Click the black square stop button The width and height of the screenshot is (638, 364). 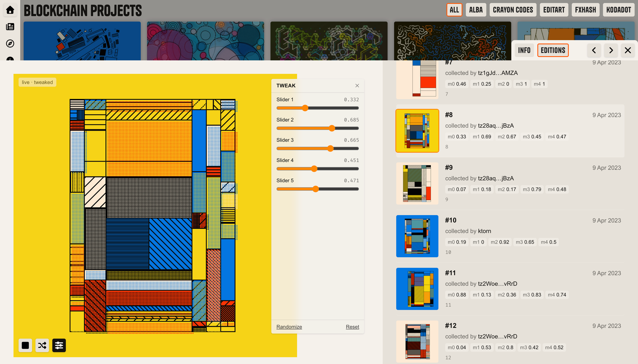(25, 345)
